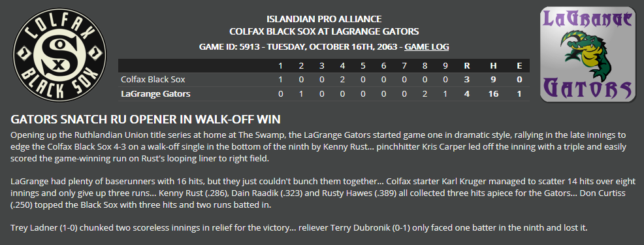Click LaGrange Gators hits total 16
The width and height of the screenshot is (644, 245).
coord(493,93)
